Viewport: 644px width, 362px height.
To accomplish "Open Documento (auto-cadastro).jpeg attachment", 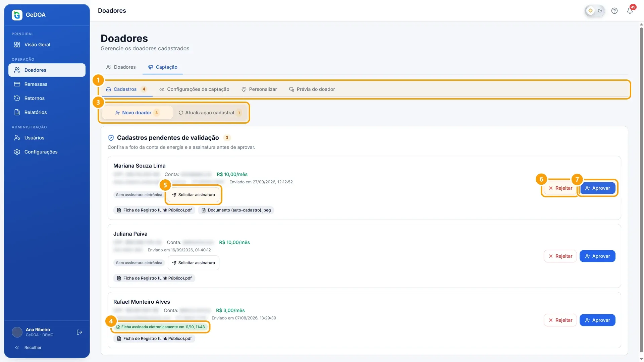I will click(x=236, y=210).
